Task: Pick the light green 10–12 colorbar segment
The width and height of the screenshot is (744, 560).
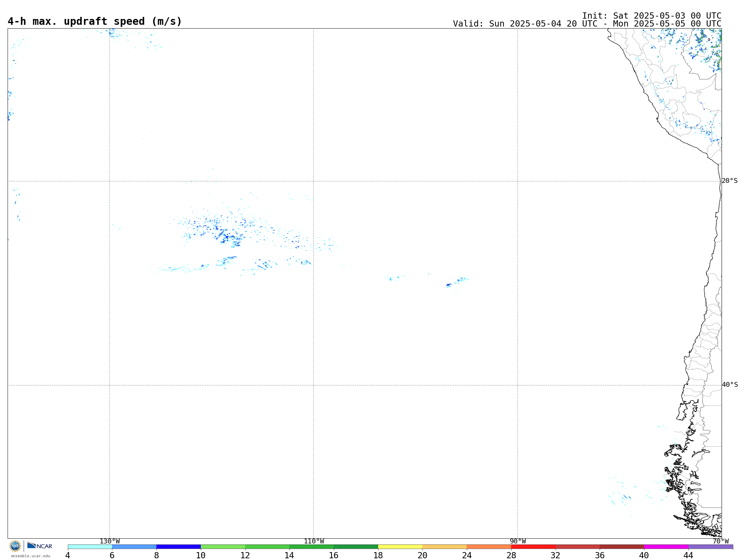Action: click(223, 547)
